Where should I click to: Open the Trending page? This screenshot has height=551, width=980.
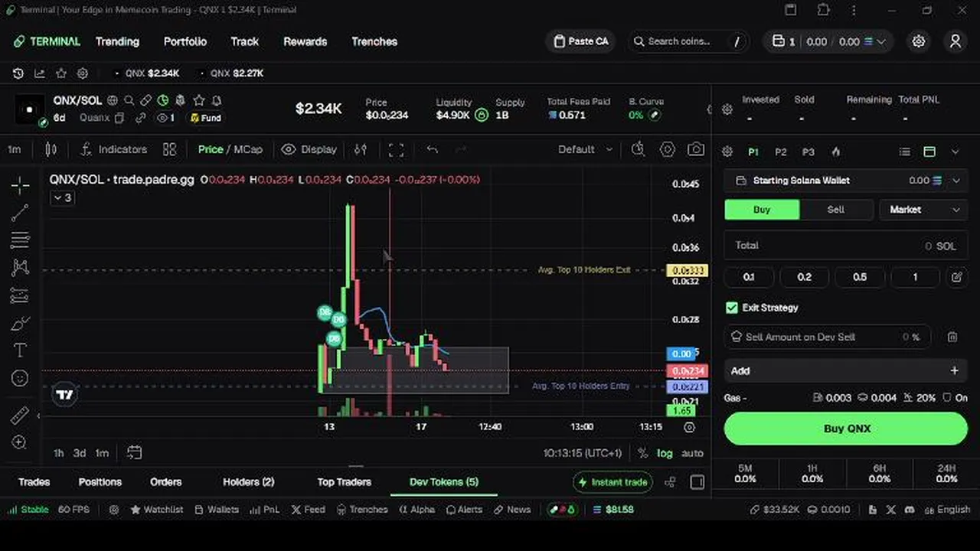pos(117,41)
